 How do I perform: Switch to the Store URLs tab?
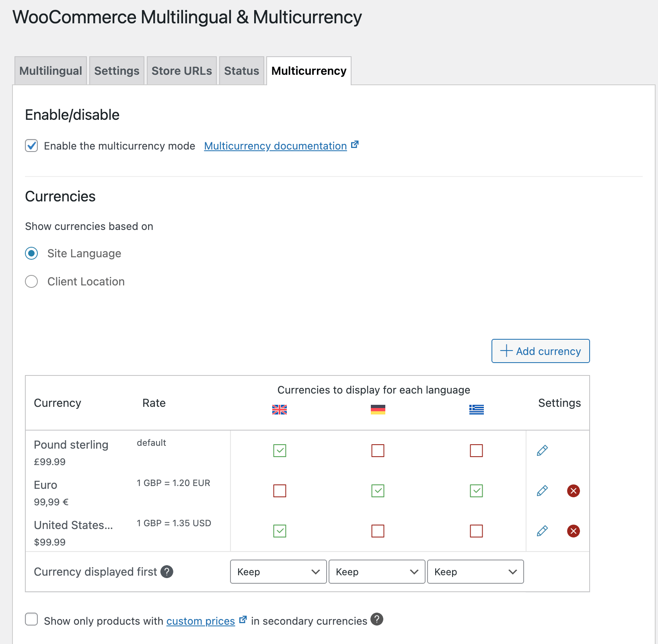coord(182,71)
